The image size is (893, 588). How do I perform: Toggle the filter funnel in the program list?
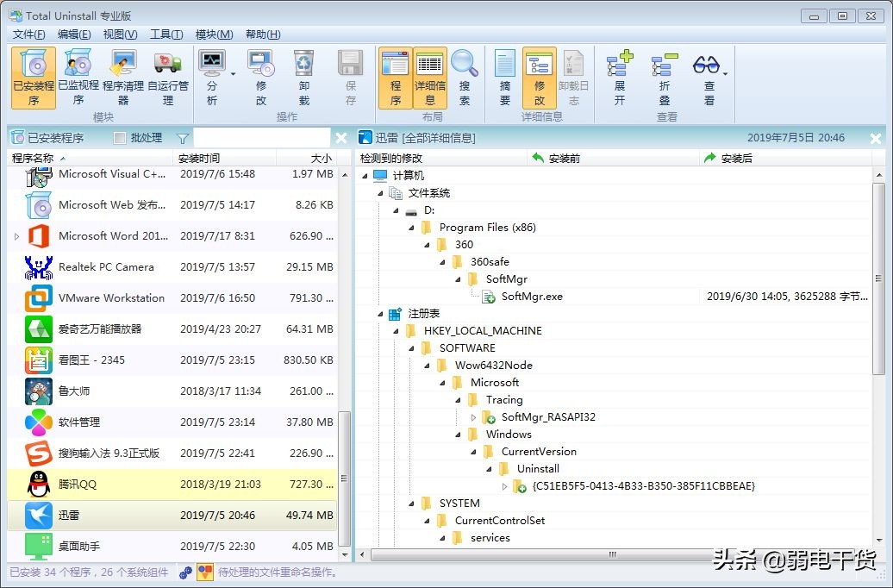(184, 137)
